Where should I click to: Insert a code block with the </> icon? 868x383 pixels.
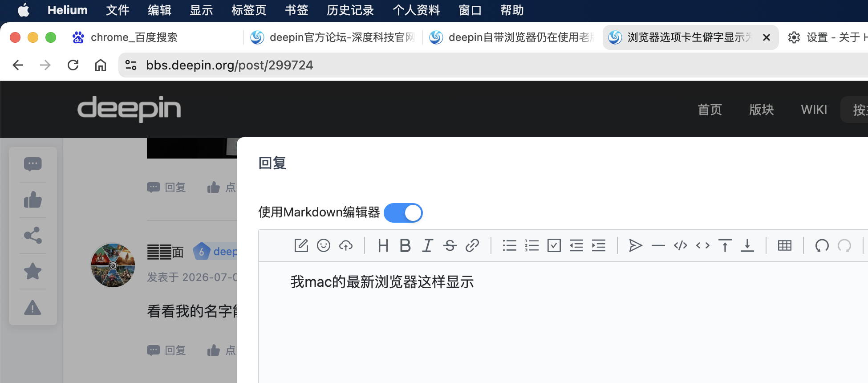tap(680, 245)
